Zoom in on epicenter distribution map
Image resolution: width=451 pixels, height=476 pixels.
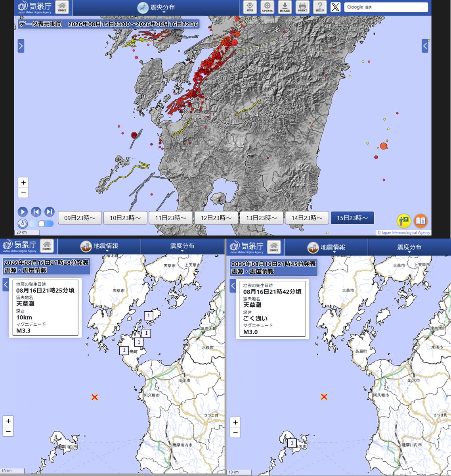click(x=23, y=182)
